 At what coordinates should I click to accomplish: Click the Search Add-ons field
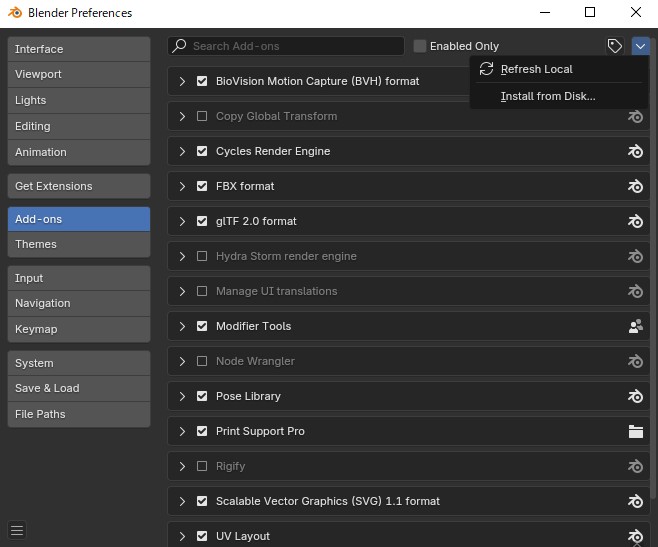pos(286,46)
